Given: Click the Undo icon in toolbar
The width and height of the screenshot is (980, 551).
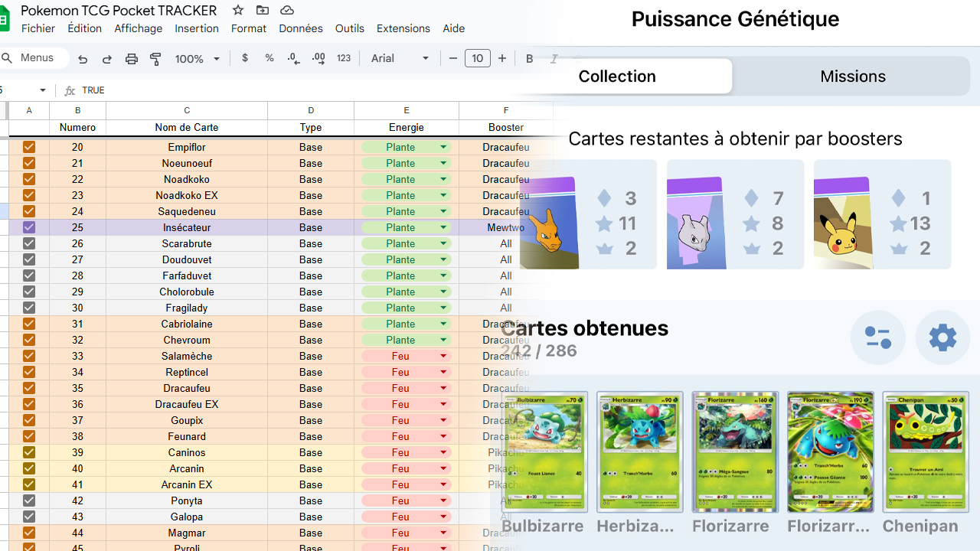Looking at the screenshot, I should (x=83, y=59).
